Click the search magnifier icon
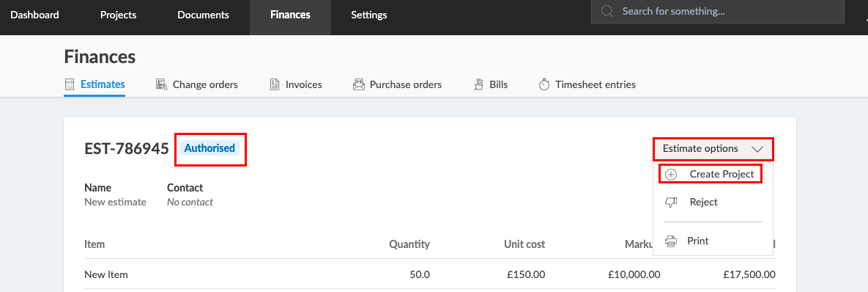 coord(607,12)
